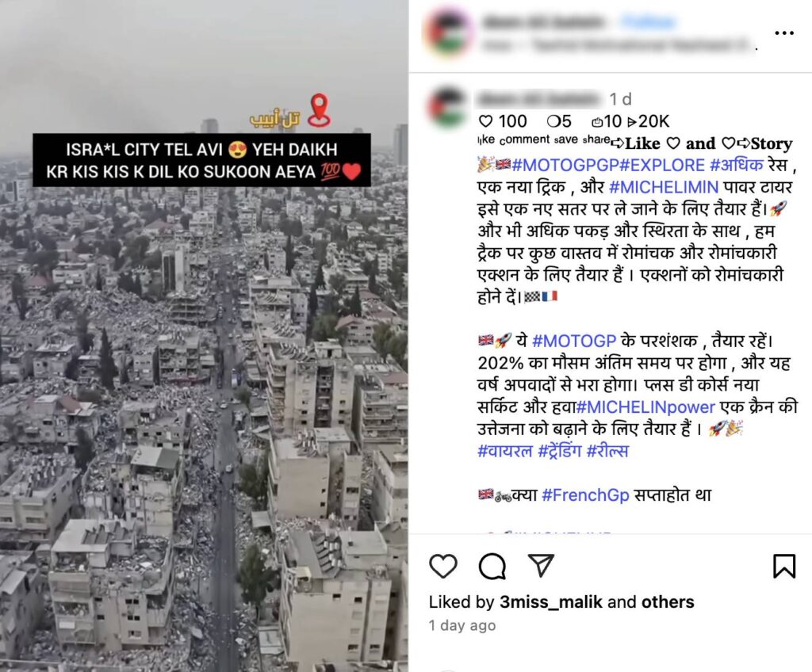Click the red location pin on video
The width and height of the screenshot is (812, 672).
[x=319, y=110]
